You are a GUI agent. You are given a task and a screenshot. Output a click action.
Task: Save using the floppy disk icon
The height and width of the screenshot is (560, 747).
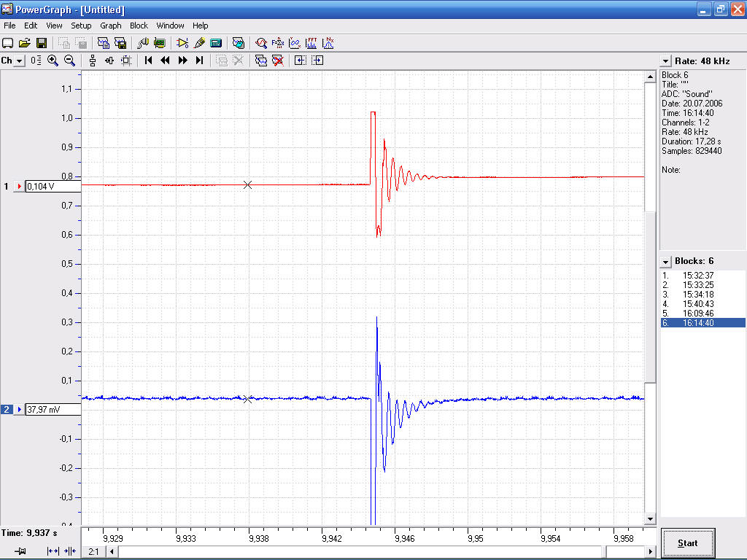pos(42,43)
